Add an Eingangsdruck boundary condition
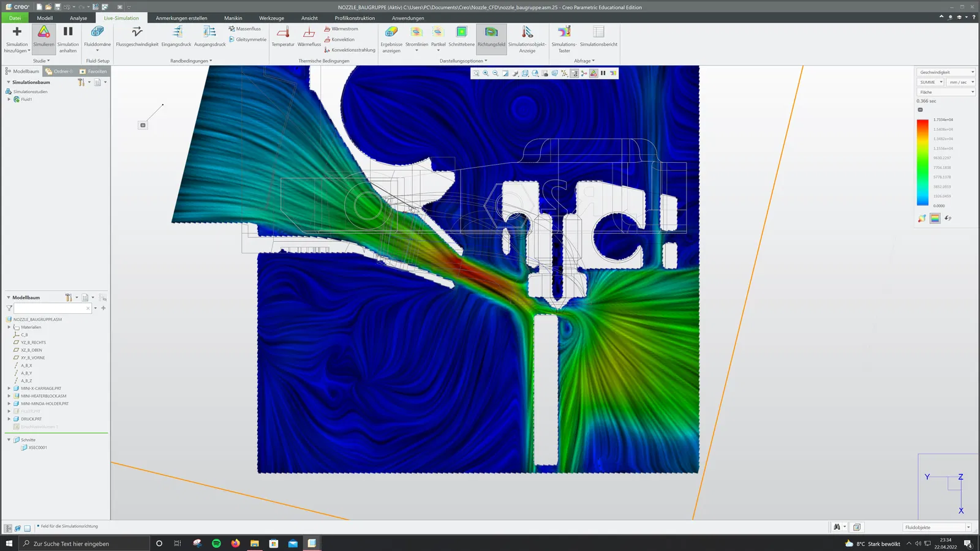 click(x=176, y=37)
